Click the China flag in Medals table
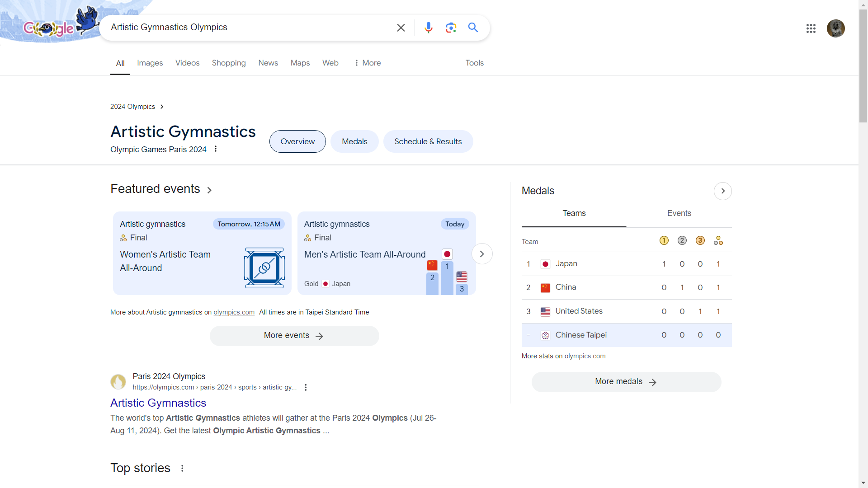868x488 pixels. click(545, 288)
